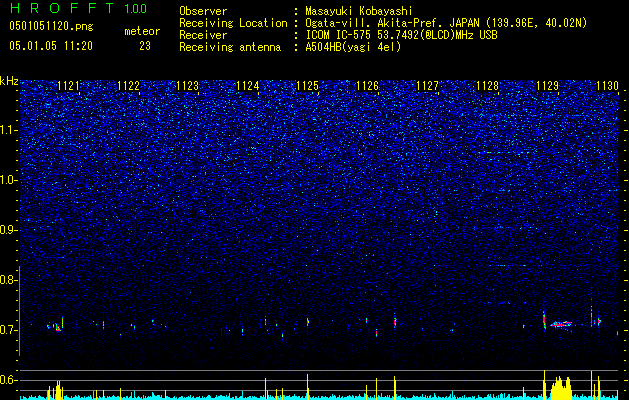Click the Receiver field label
Image resolution: width=629 pixels, height=400 pixels.
pyautogui.click(x=203, y=35)
